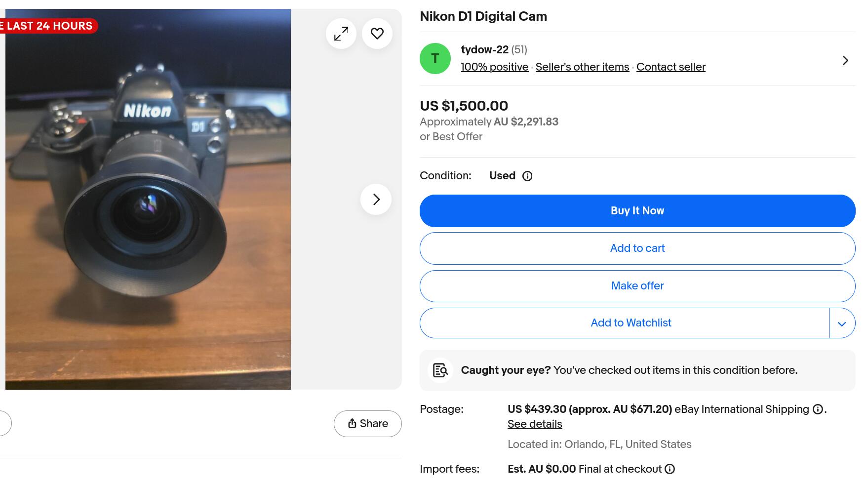Image resolution: width=868 pixels, height=487 pixels.
Task: Click the seller avatar with letter T
Action: [435, 59]
